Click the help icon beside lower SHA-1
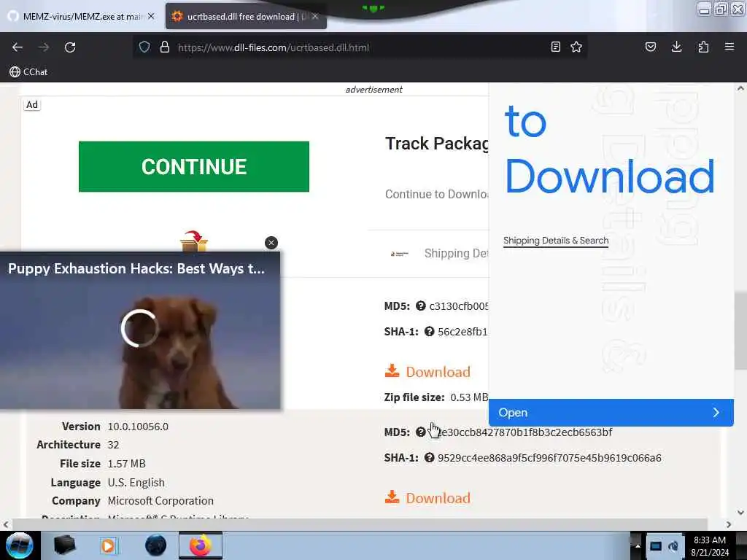 tap(429, 458)
